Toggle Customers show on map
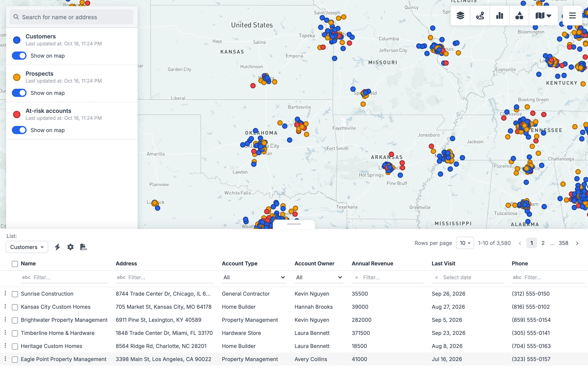This screenshot has height=368, width=588. tap(19, 56)
